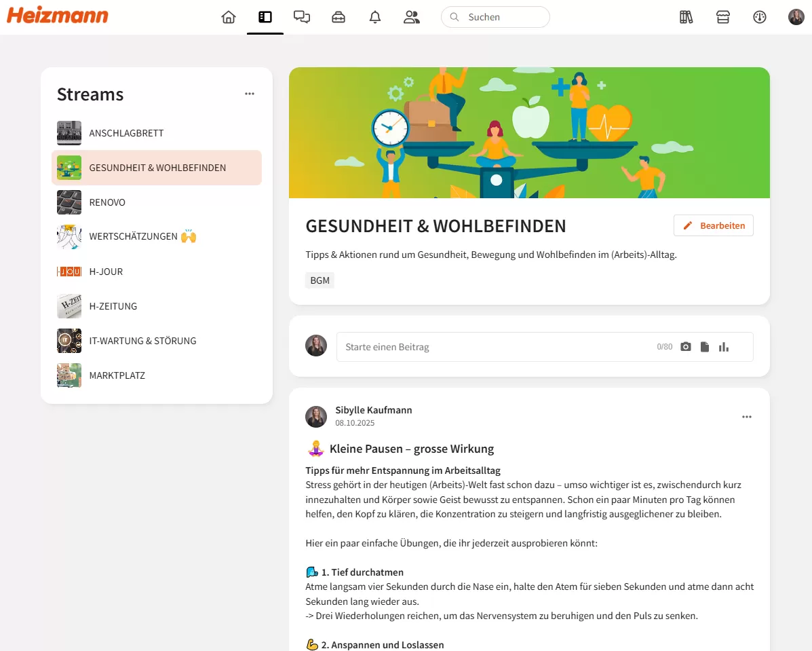Open the user profile avatar menu
The width and height of the screenshot is (812, 651).
pyautogui.click(x=796, y=17)
